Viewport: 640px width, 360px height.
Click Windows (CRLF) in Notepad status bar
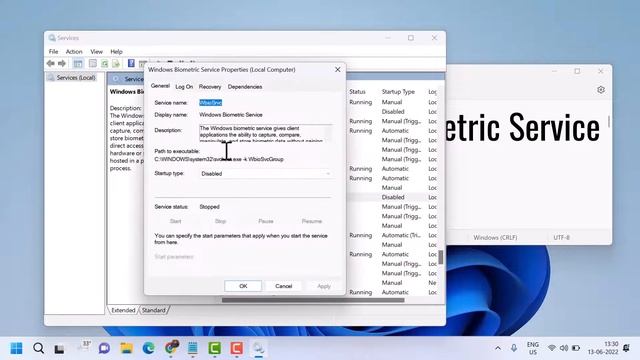click(x=495, y=238)
